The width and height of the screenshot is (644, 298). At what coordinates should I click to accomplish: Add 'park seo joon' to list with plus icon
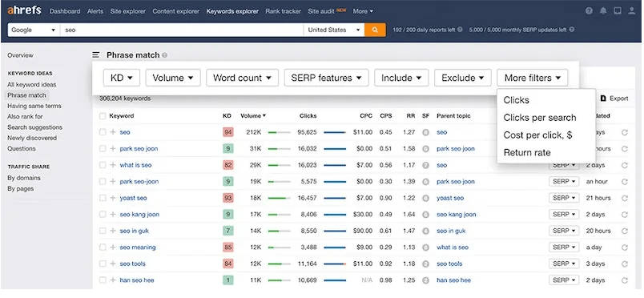point(112,149)
